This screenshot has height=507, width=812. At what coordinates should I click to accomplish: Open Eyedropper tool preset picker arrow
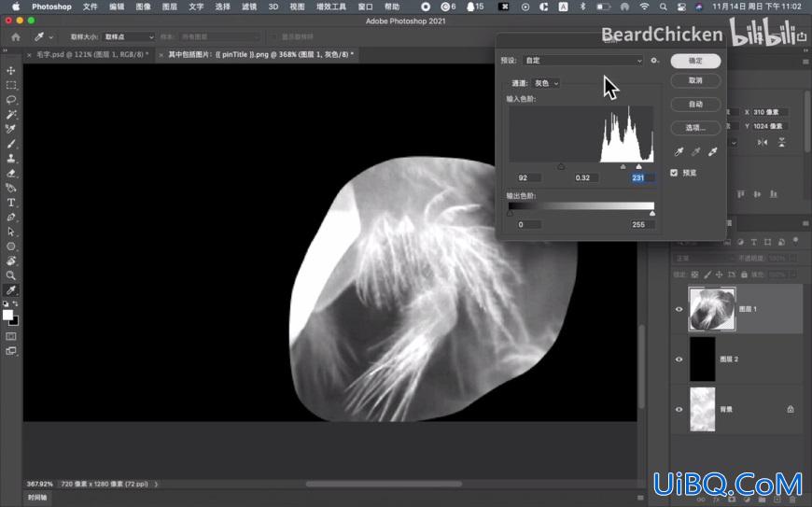point(50,37)
